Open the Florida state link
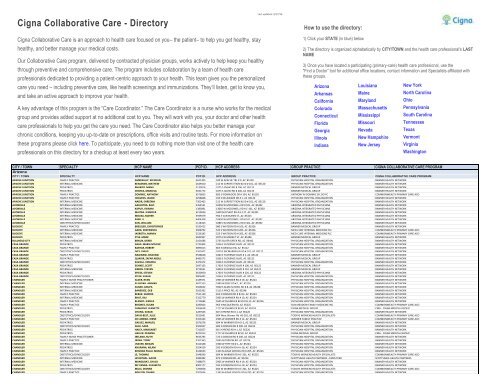The image size is (500, 386). click(321, 123)
